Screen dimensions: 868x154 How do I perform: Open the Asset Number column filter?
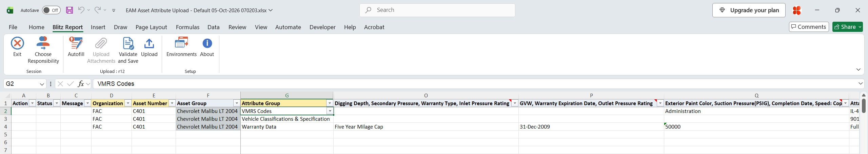[172, 103]
